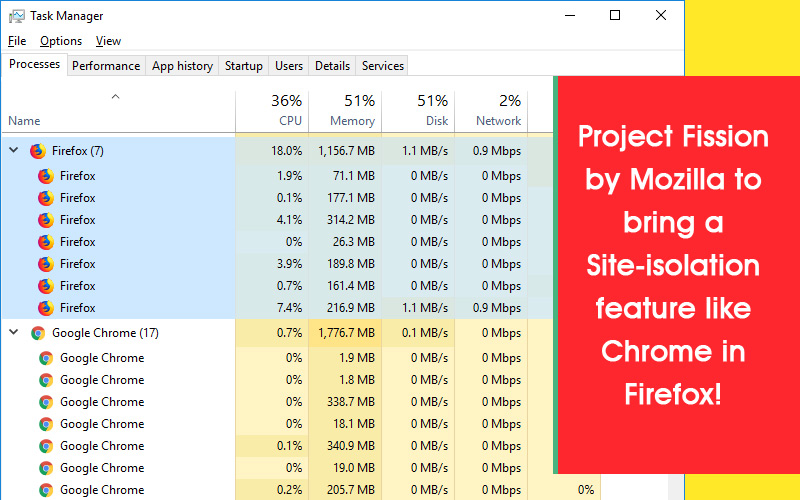Click Firefox icon in the 26.3 MB row

[x=46, y=242]
